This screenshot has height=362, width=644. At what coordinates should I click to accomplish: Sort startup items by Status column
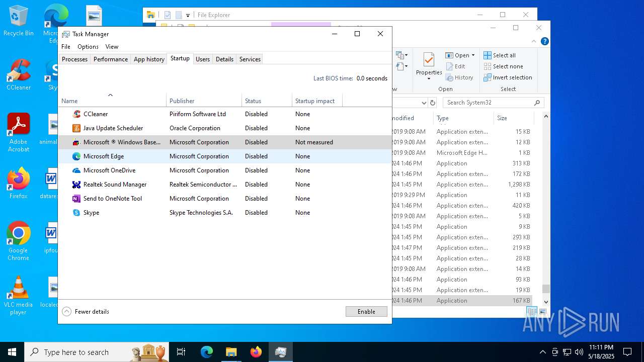[267, 101]
